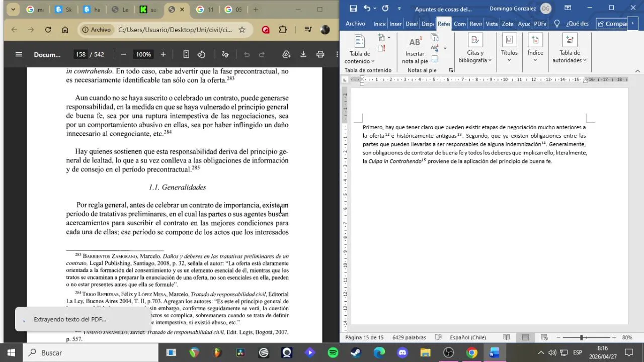Bookmark this page with the star icon
Viewport: 644px width, 362px height.
pyautogui.click(x=242, y=30)
